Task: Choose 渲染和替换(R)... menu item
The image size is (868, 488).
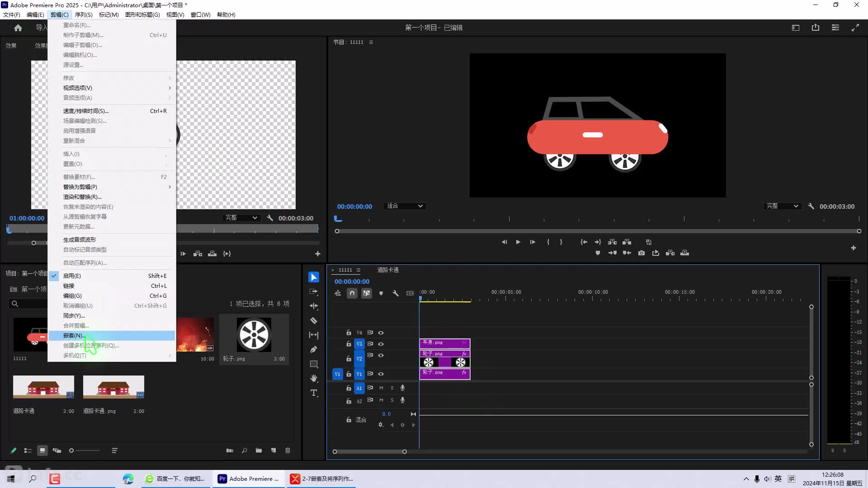Action: click(112, 197)
